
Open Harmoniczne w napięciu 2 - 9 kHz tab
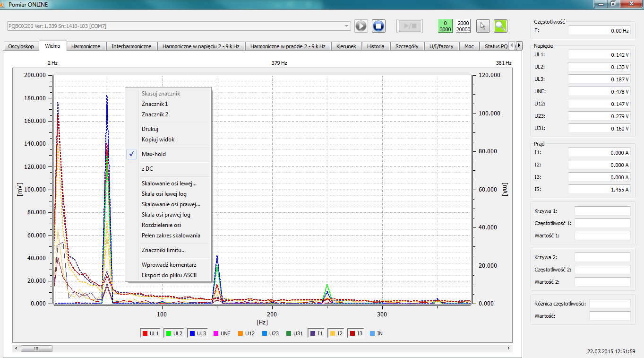tap(201, 46)
